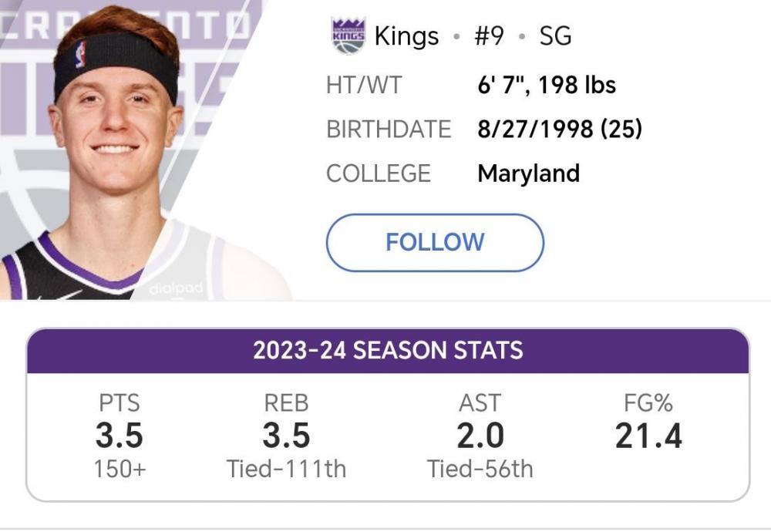Screen dimensions: 771x532
Task: Click the Maryland college name
Action: pyautogui.click(x=529, y=173)
